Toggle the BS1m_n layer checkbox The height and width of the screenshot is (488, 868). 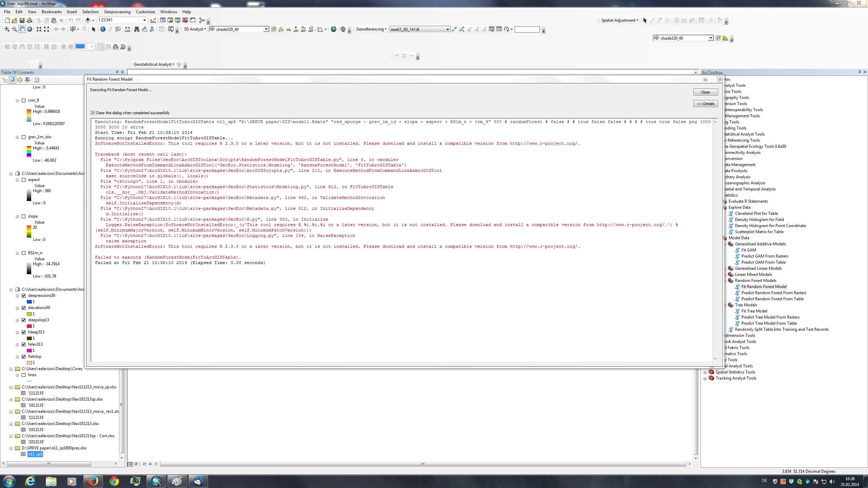(x=23, y=253)
